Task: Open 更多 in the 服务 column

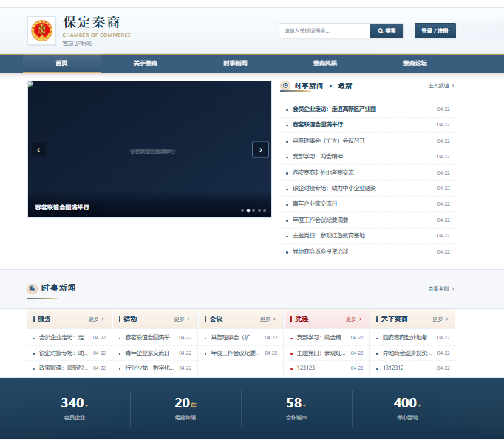Action: [x=96, y=319]
